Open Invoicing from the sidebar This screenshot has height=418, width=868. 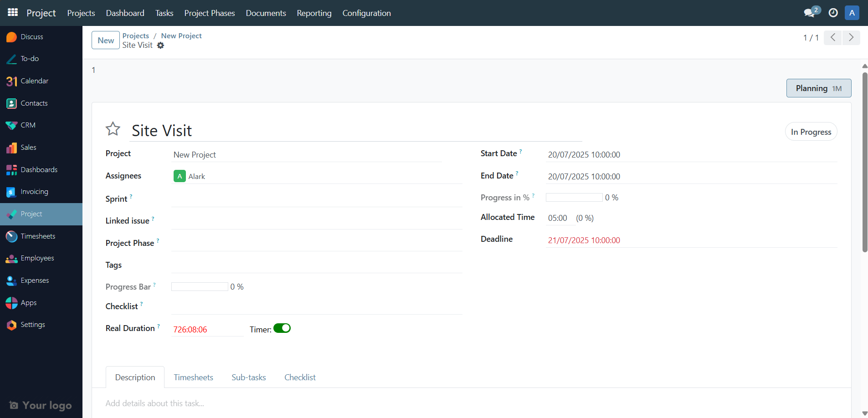[x=34, y=192]
